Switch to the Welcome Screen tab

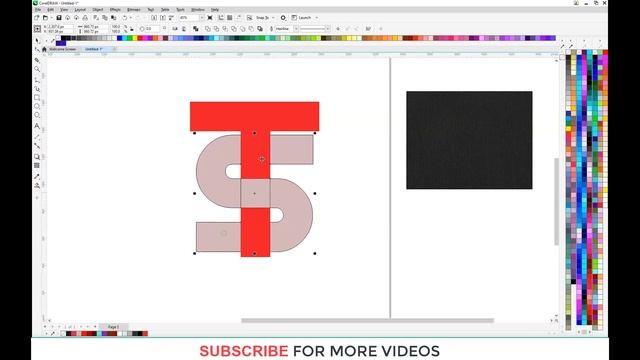[x=62, y=49]
